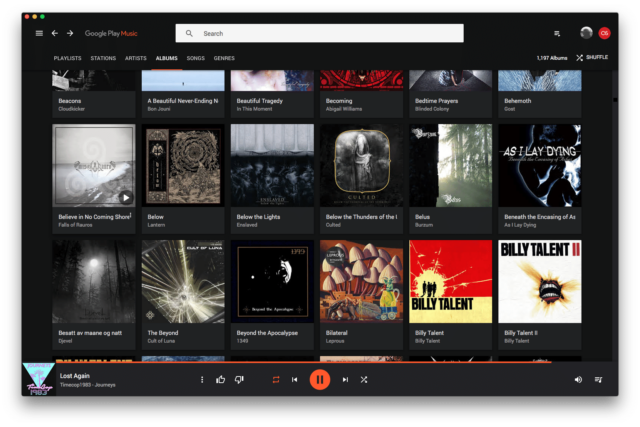Click the volume speaker icon

click(578, 380)
